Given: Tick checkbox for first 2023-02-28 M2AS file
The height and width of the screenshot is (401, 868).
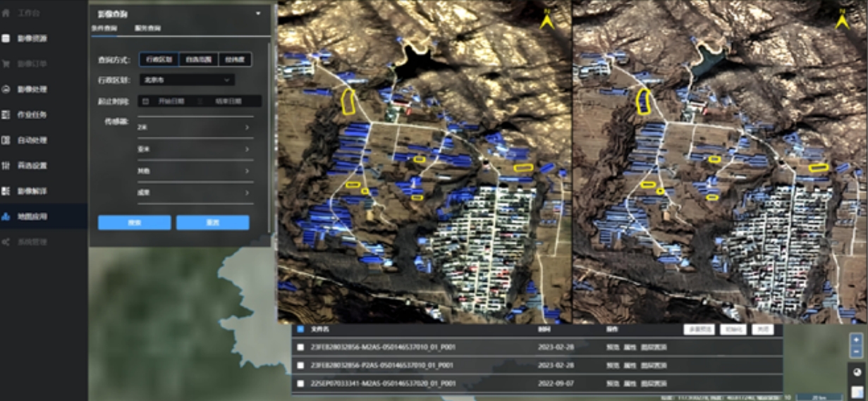Looking at the screenshot, I should [x=300, y=347].
